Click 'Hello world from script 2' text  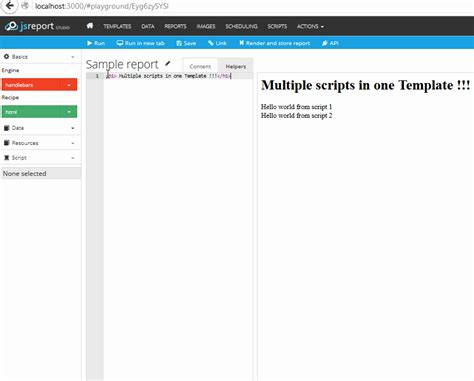[296, 115]
